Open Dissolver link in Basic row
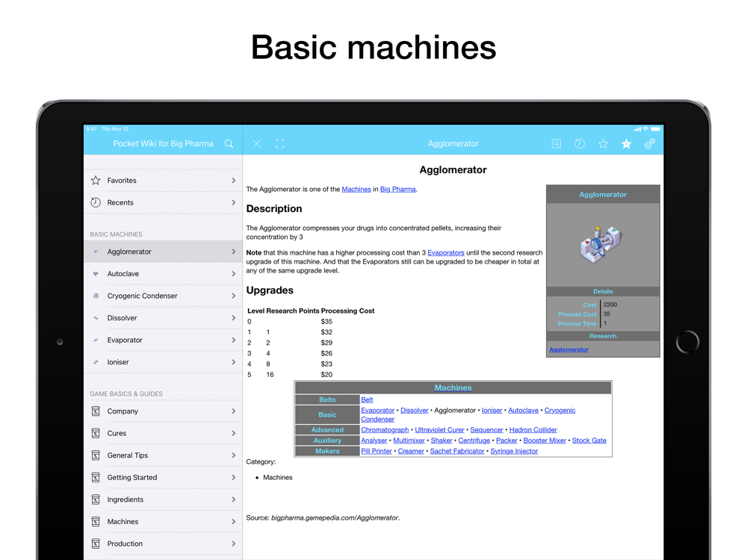 pyautogui.click(x=415, y=410)
